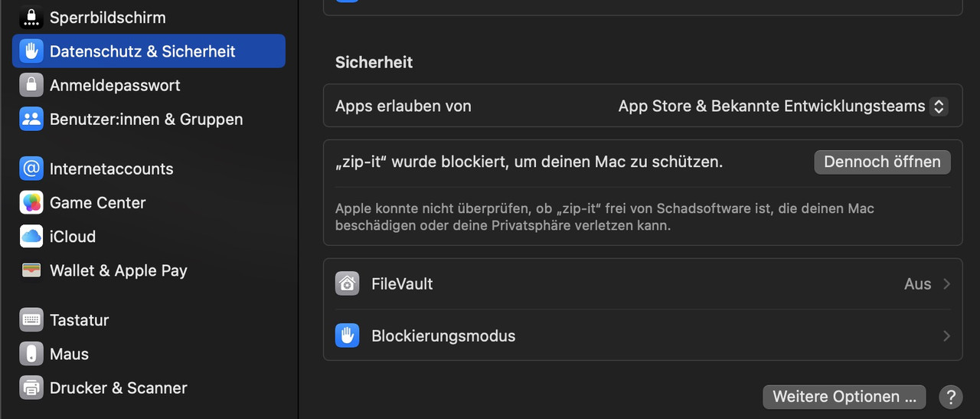Expand FileVault settings via chevron
This screenshot has height=419, width=980.
point(947,284)
